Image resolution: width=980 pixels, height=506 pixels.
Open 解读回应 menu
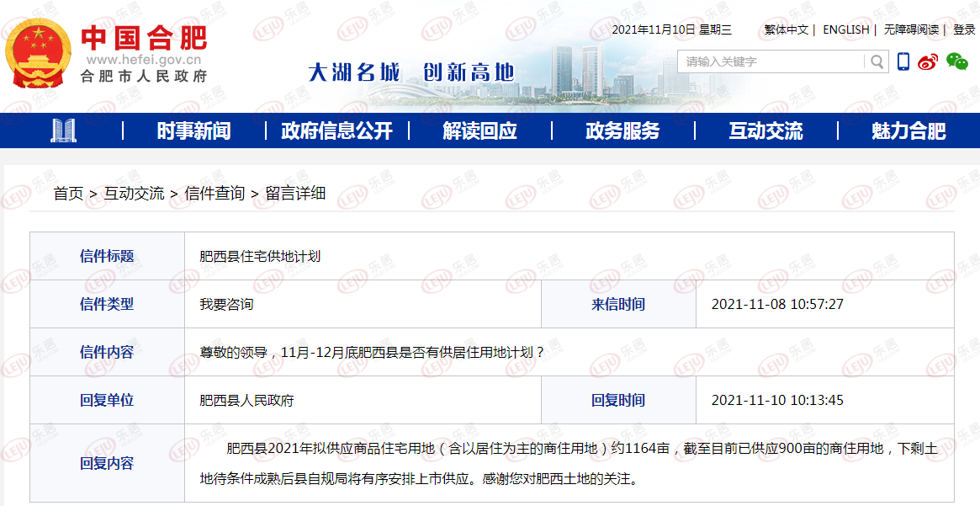480,130
